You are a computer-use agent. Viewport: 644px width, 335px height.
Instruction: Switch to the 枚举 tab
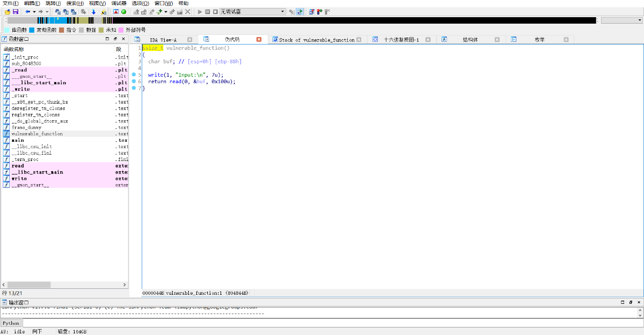click(539, 40)
